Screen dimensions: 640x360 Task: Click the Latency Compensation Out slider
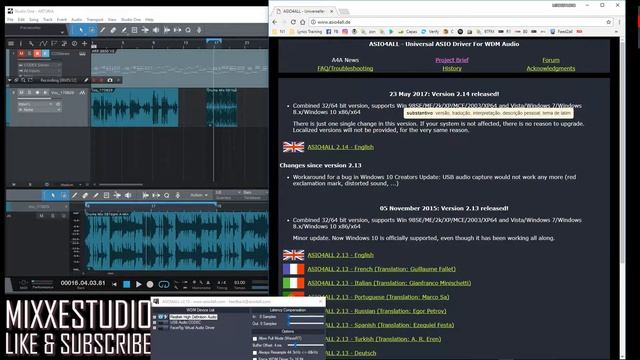tap(306, 324)
